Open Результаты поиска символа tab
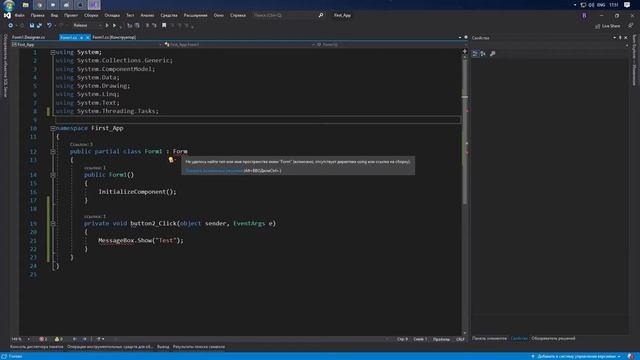640x360 pixels. 199,347
